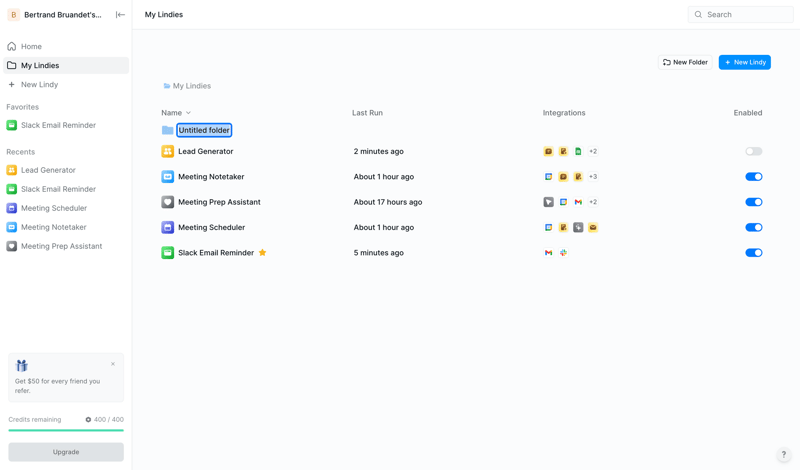Click the Untitled folder icon in list
800x470 pixels.
167,130
